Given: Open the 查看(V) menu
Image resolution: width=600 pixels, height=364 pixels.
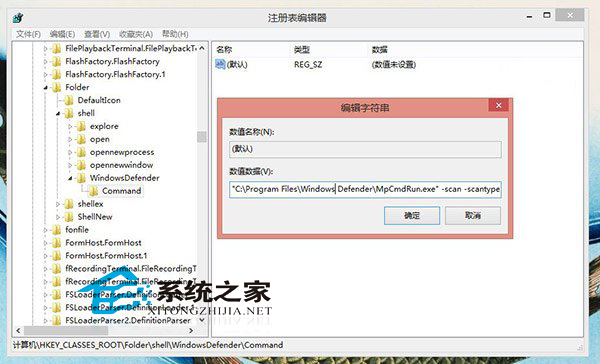Looking at the screenshot, I should point(97,34).
